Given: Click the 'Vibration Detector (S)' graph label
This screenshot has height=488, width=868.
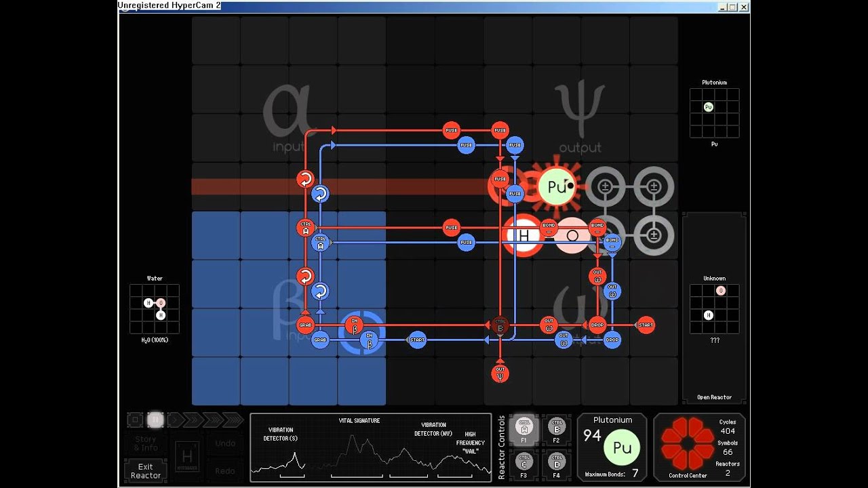Looking at the screenshot, I should point(281,434).
